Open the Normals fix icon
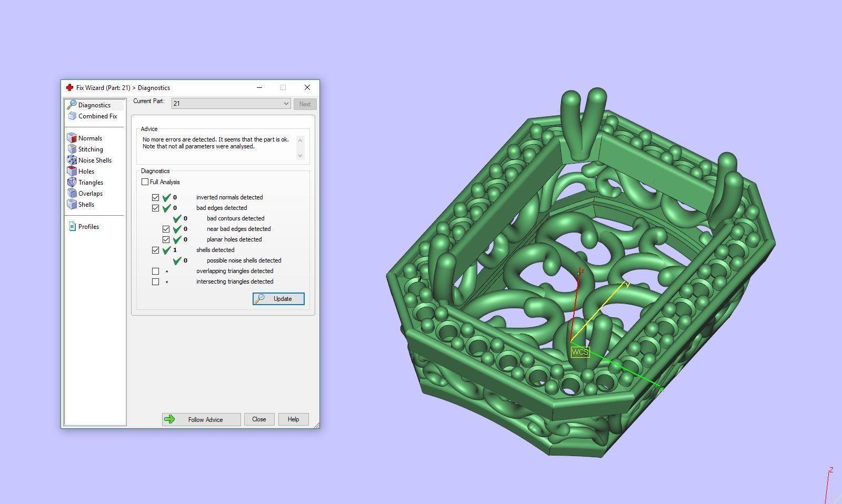 click(x=72, y=138)
